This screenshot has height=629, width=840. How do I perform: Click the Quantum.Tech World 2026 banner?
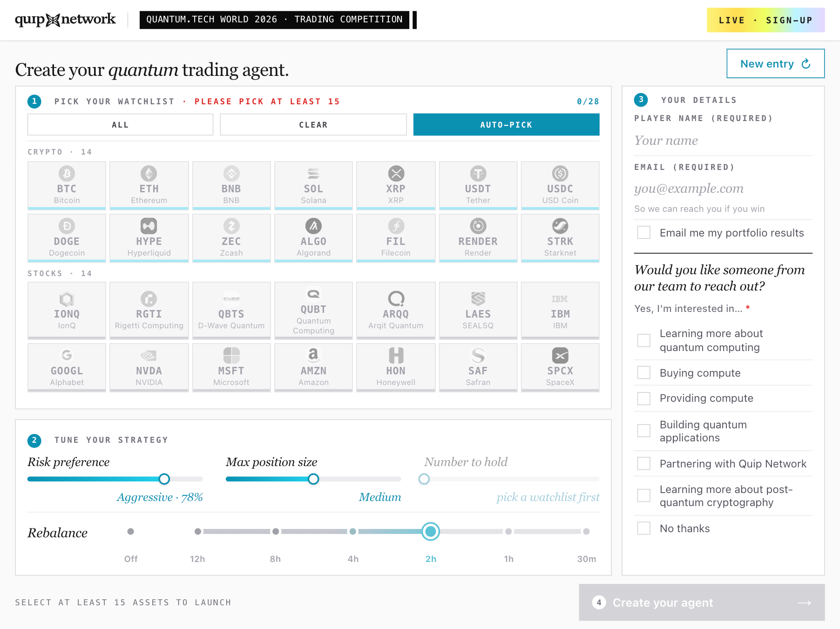click(x=274, y=20)
